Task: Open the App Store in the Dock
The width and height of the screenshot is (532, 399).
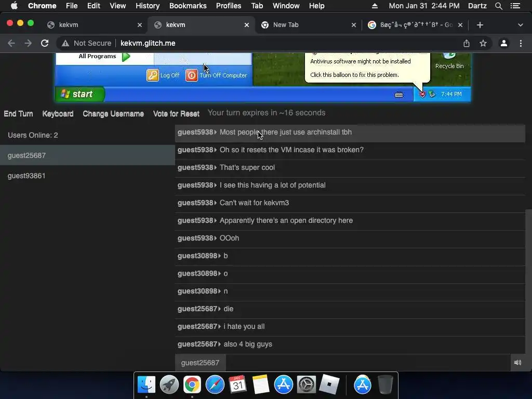Action: click(283, 385)
